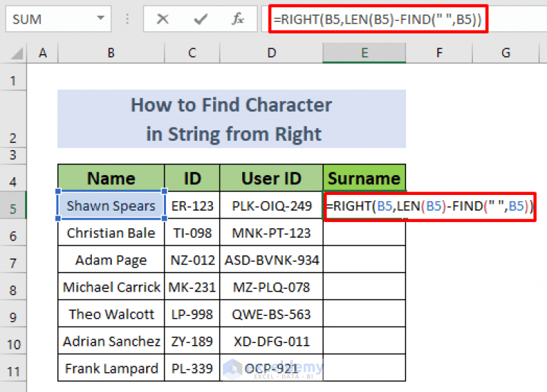Image resolution: width=547 pixels, height=392 pixels.
Task: Select cell 'Christian Bale'
Action: click(x=111, y=232)
